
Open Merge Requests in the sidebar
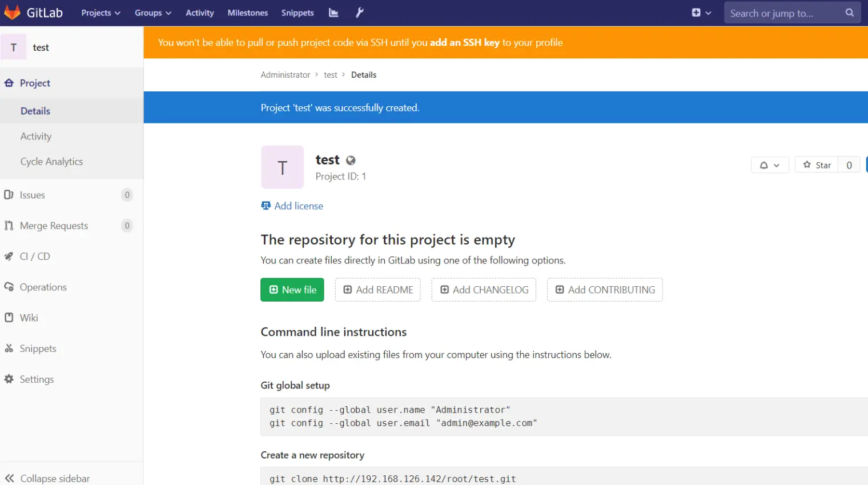point(54,226)
